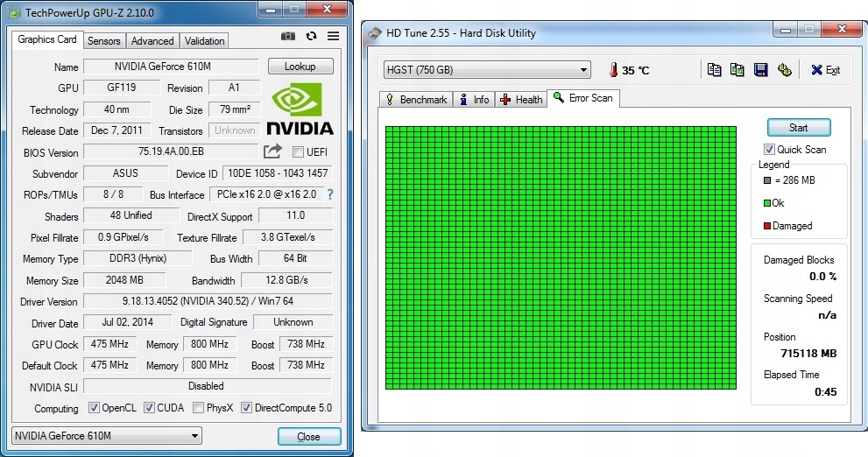Image resolution: width=868 pixels, height=457 pixels.
Task: Click the green Ok legend swatch
Action: [766, 203]
